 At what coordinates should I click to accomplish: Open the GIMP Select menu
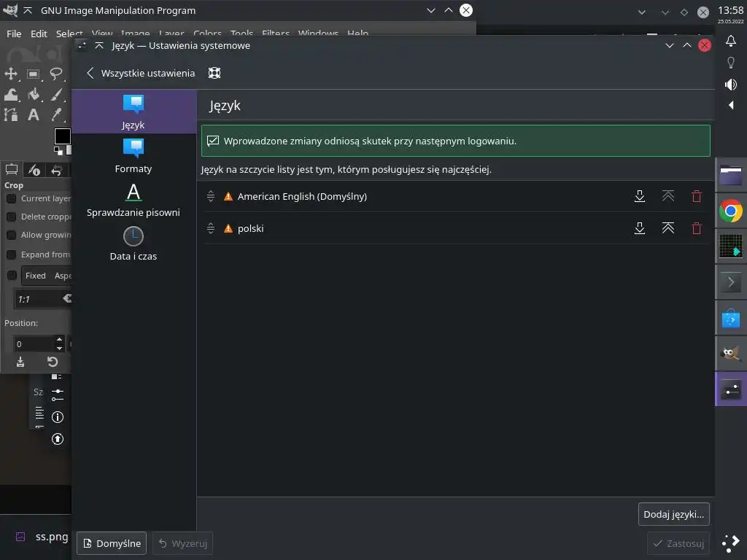point(69,34)
